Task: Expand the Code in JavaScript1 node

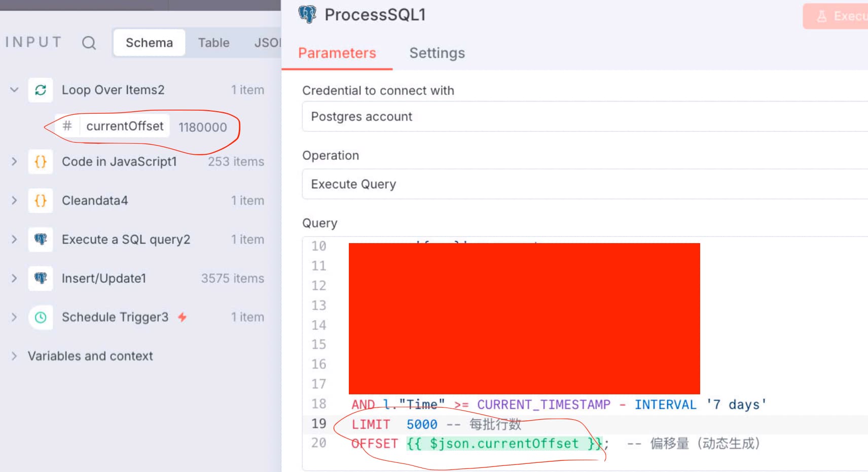Action: [x=14, y=161]
